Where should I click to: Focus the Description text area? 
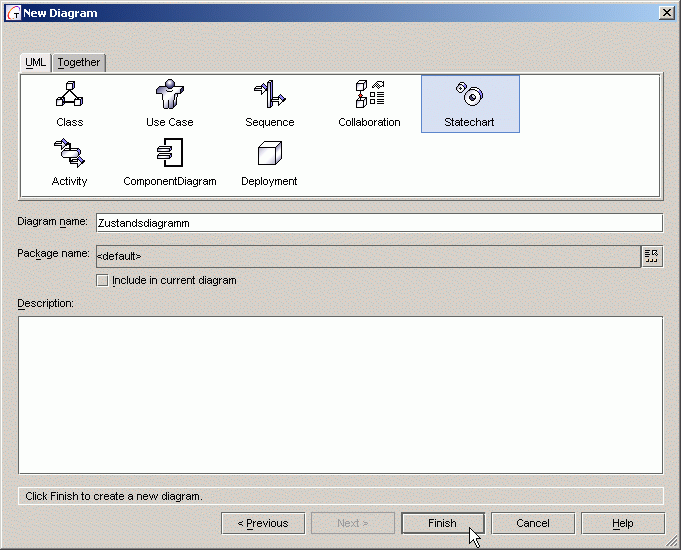pyautogui.click(x=340, y=394)
